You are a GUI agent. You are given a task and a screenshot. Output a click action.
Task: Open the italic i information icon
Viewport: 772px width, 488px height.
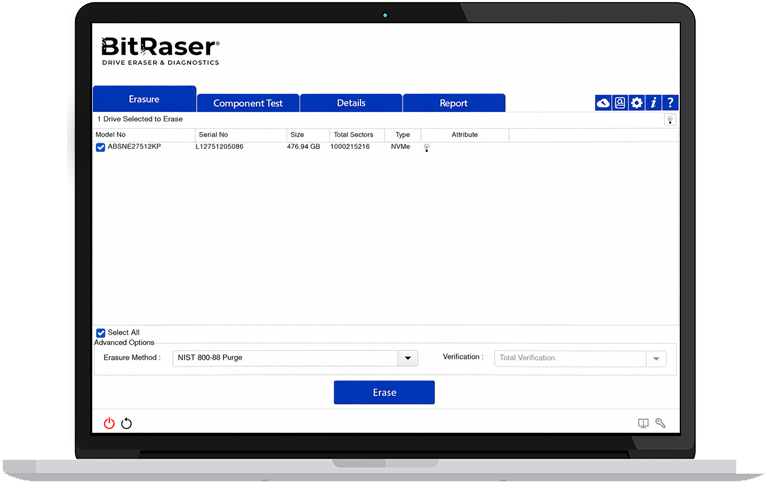(x=653, y=103)
